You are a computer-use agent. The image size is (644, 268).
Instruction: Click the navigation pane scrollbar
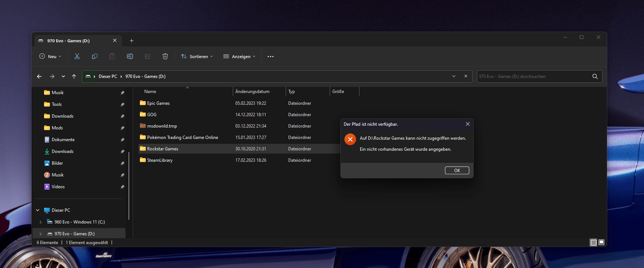(129, 186)
